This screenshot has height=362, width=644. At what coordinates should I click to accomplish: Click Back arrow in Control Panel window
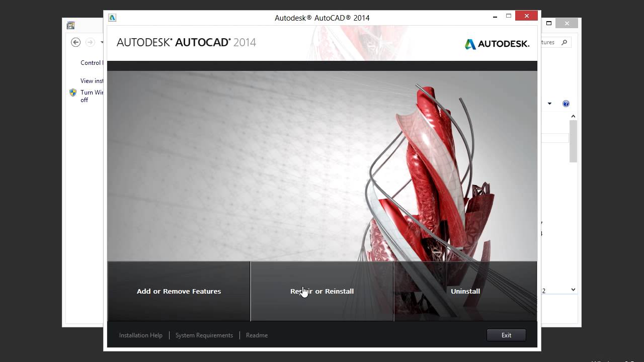(75, 42)
